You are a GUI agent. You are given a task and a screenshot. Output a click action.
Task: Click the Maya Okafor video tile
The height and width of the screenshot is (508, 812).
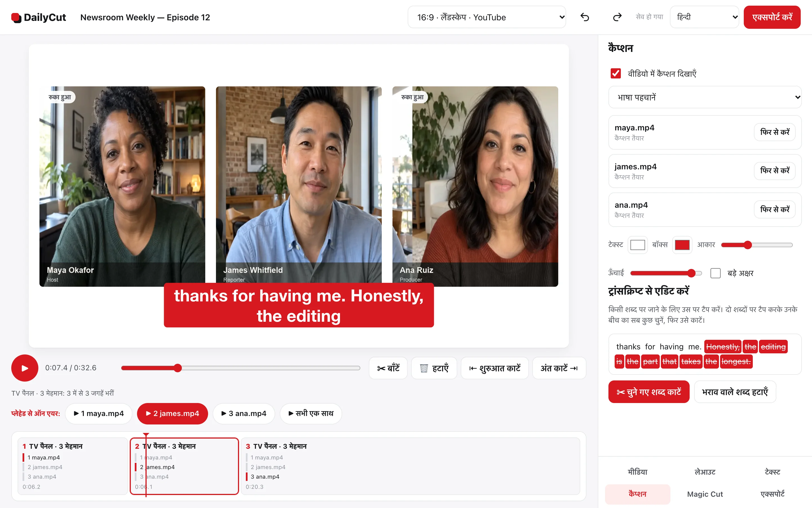(122, 187)
